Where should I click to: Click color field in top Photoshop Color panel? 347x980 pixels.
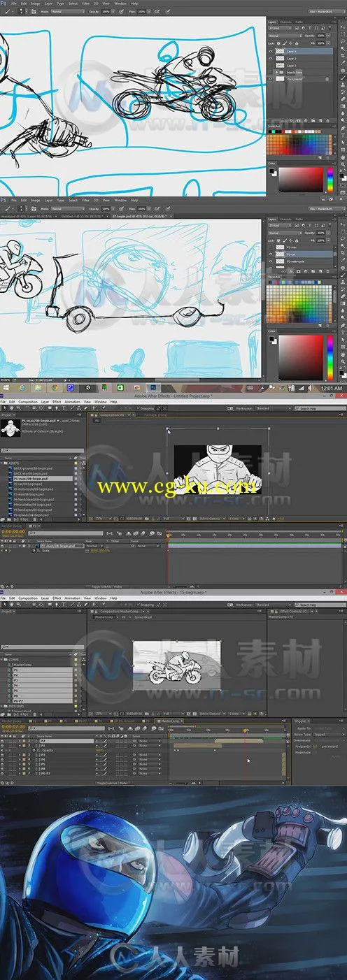tap(302, 180)
